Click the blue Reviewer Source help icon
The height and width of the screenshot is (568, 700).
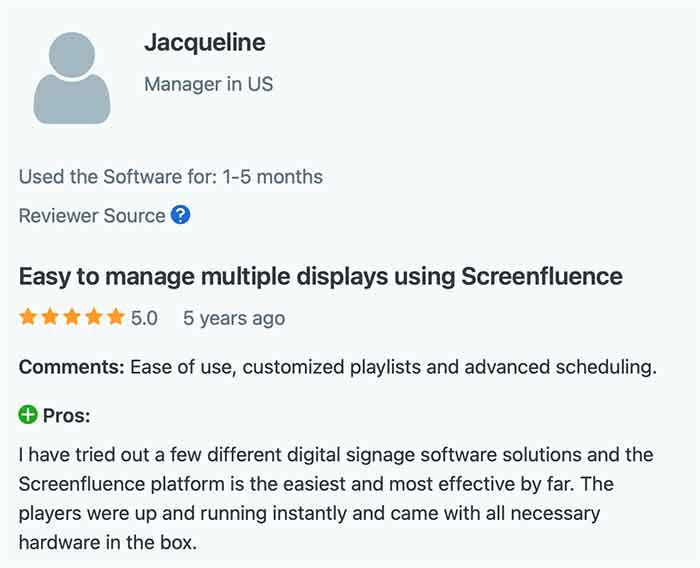(x=181, y=215)
